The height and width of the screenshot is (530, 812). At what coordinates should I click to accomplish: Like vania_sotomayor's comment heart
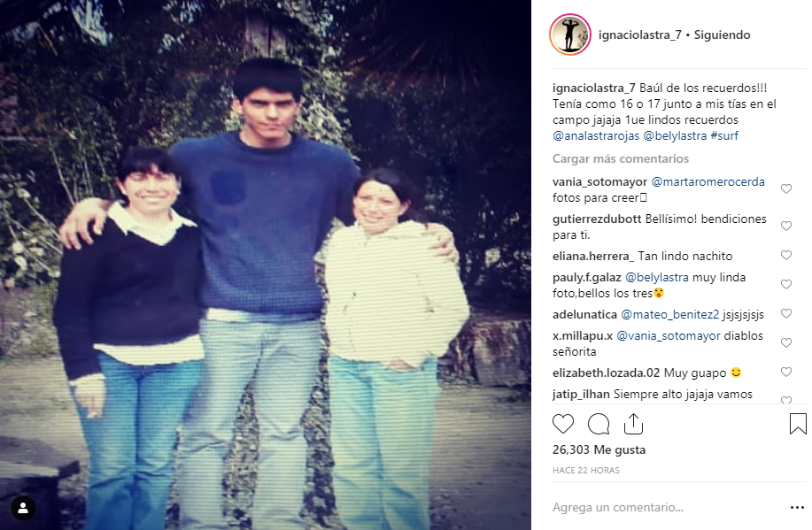tap(786, 189)
